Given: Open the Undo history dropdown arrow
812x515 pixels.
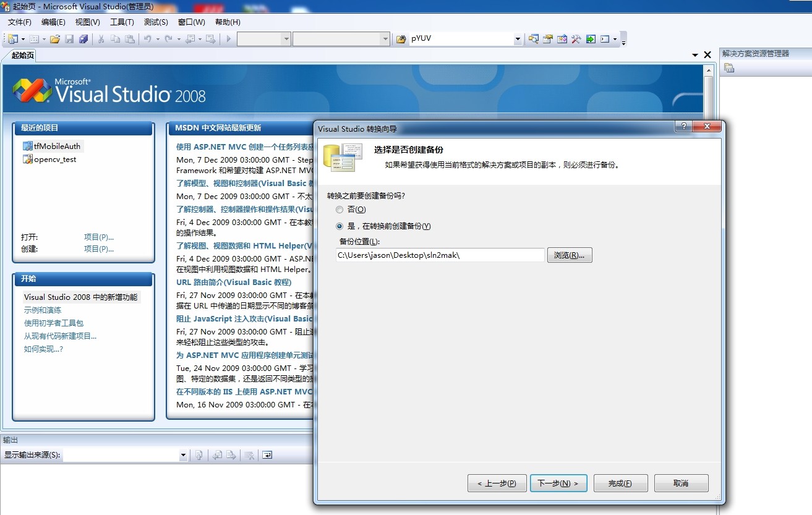Looking at the screenshot, I should click(158, 39).
